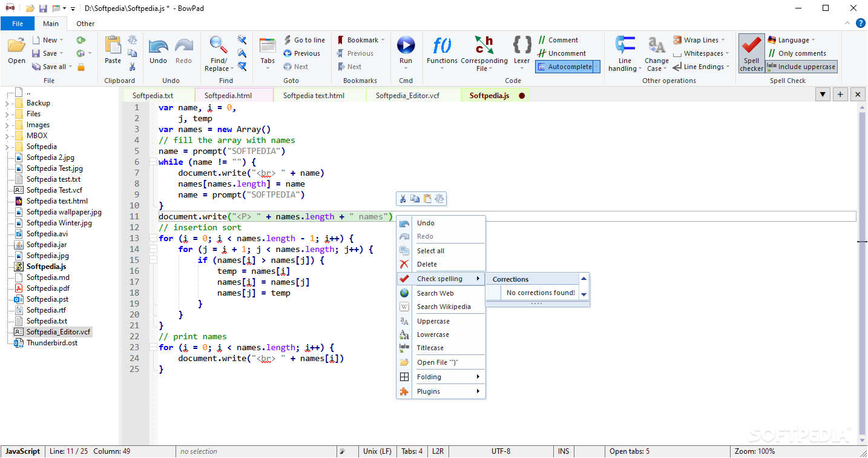
Task: Click the Save icon in quick access toolbar
Action: click(43, 8)
